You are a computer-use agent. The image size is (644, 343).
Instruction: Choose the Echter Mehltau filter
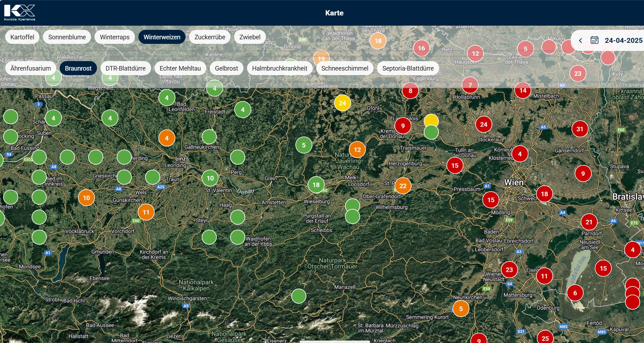180,68
